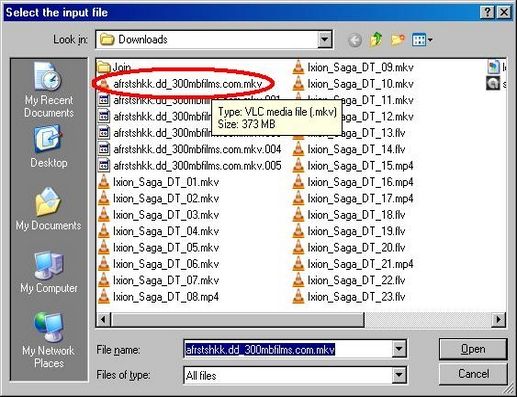Open My Documents shortcut
517x397 pixels.
pyautogui.click(x=49, y=209)
